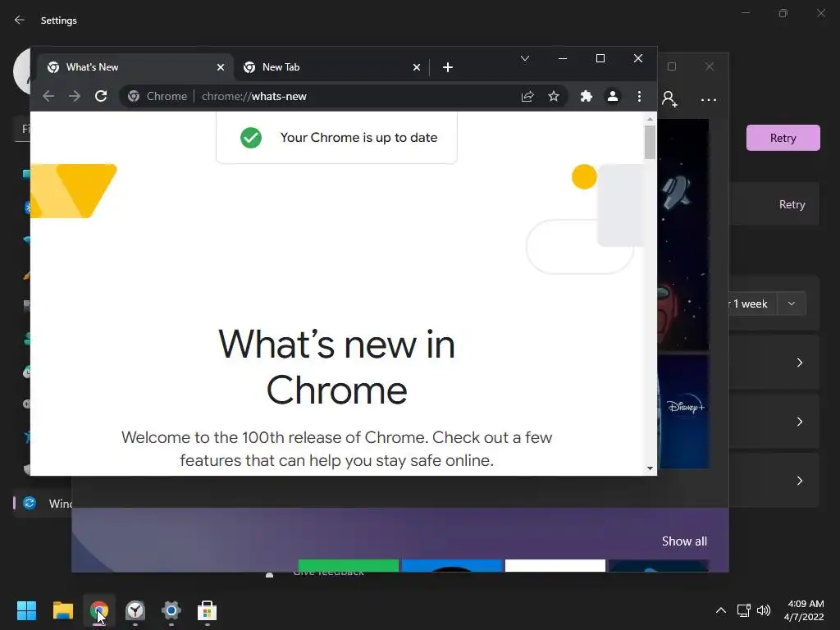Close the New Tab tab
Screen dimensions: 840x630
click(416, 67)
